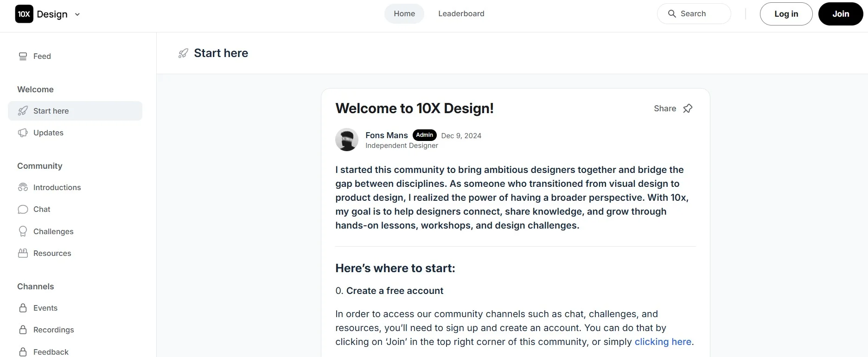Open the locked Recordings channel
The height and width of the screenshot is (357, 868).
click(75, 330)
